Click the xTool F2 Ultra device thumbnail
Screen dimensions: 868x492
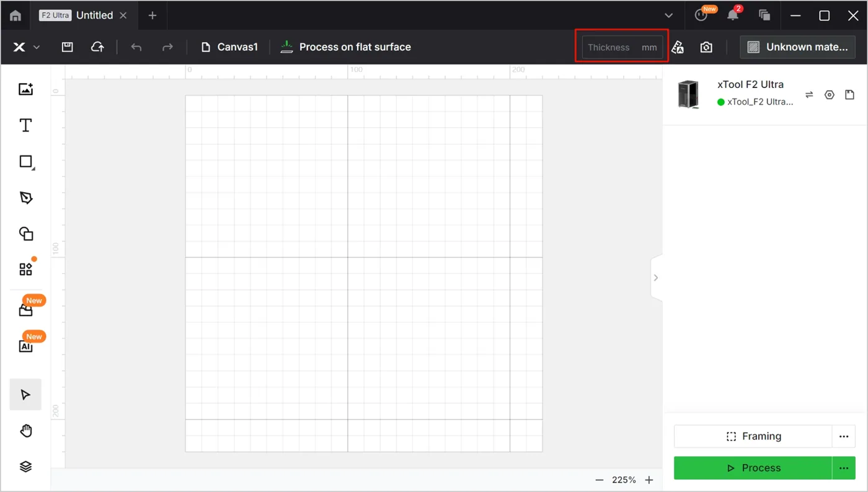[x=688, y=94]
